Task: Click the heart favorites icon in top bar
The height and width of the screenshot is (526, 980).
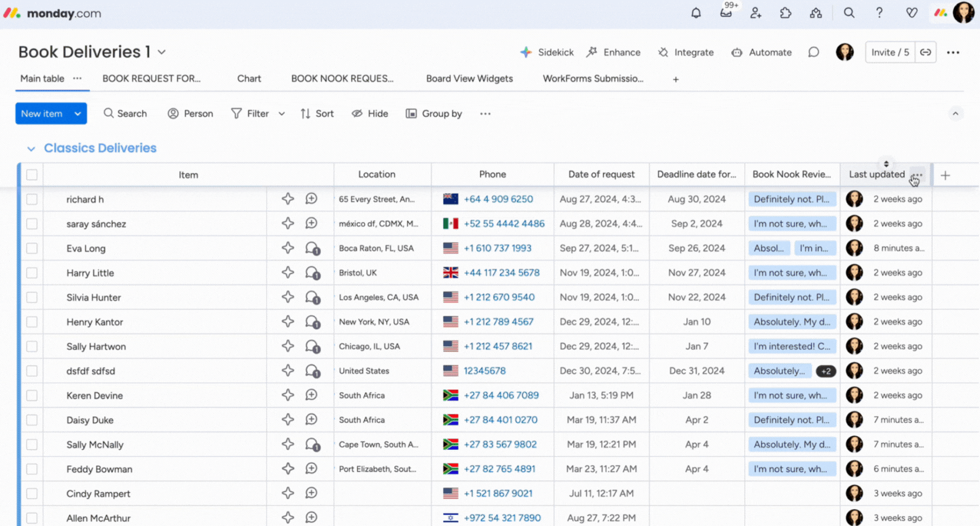Action: (911, 12)
